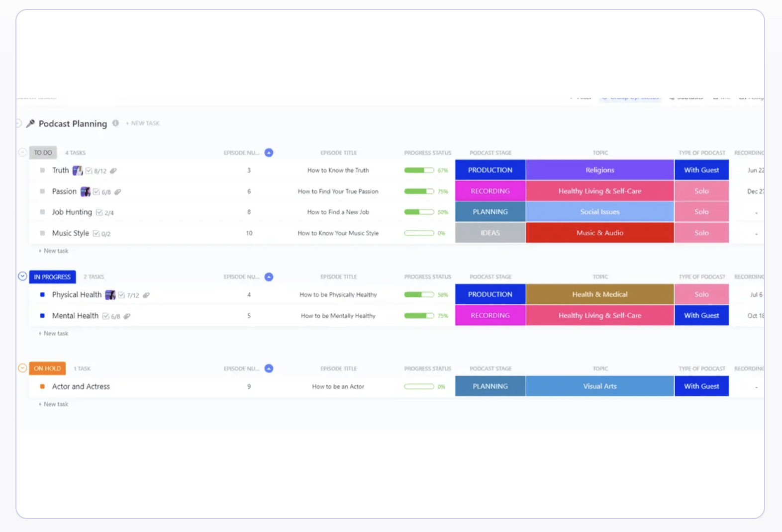Click the PROGRESS STATUS column header in IN PROGRESS
This screenshot has width=782, height=532.
tap(428, 277)
